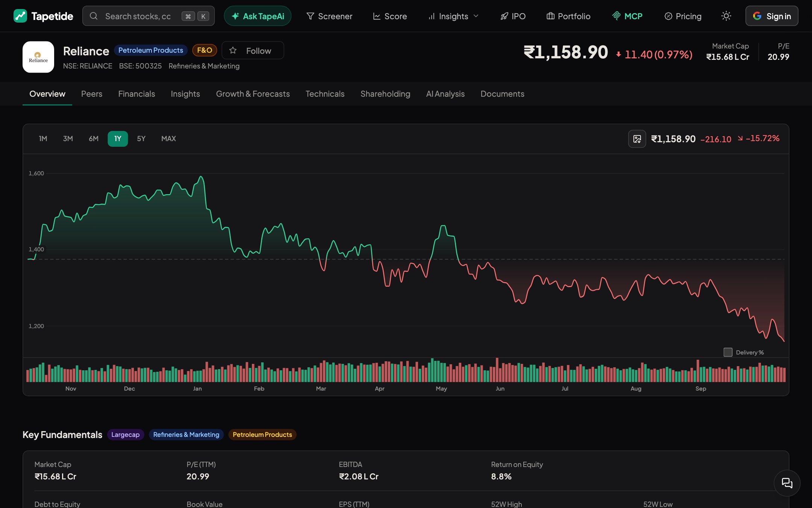812x508 pixels.
Task: Click Refineries & Marketing tag in Key Fundamentals
Action: click(x=186, y=435)
